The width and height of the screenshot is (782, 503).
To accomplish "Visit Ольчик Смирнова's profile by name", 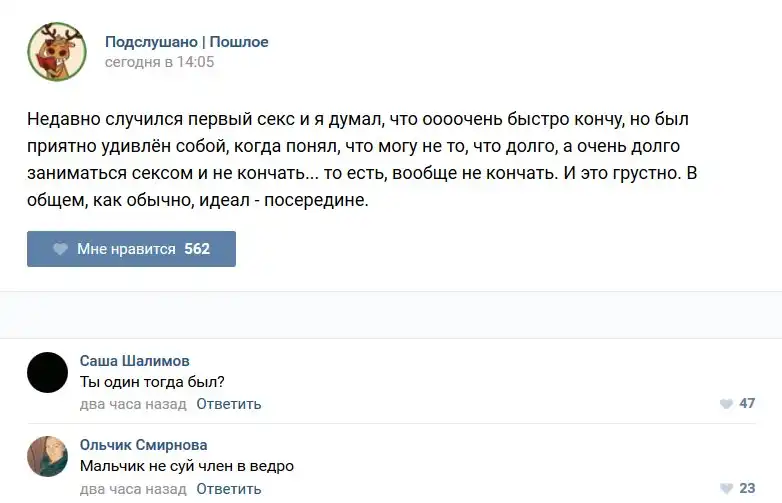I will [x=143, y=445].
